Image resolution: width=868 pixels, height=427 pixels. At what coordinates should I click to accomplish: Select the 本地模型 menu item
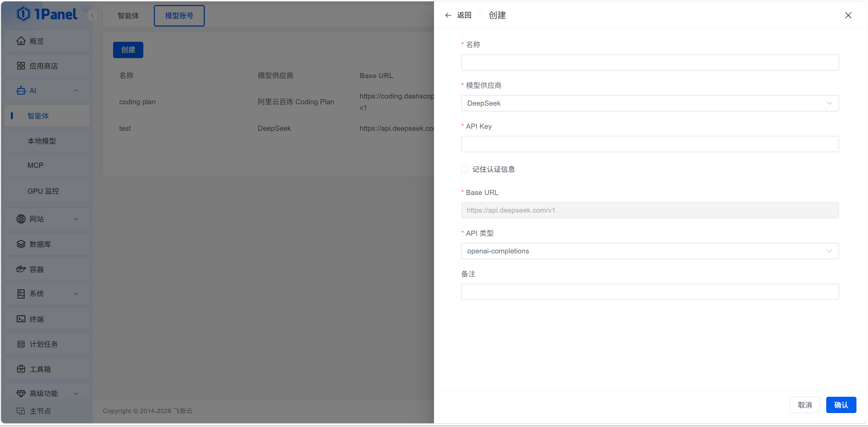click(x=42, y=141)
